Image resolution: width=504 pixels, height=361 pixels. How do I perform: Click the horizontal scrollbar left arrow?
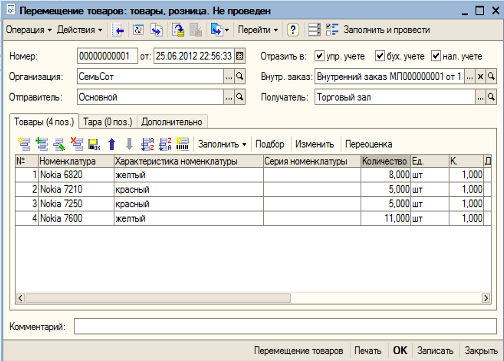coord(21,298)
